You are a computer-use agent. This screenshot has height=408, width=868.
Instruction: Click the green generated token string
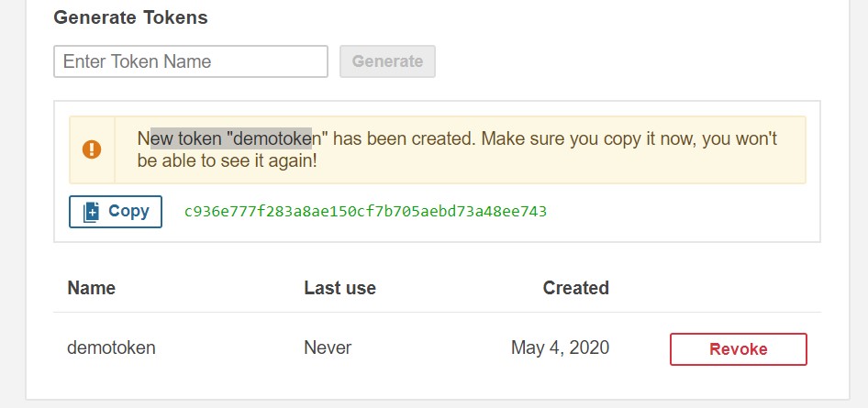point(366,212)
